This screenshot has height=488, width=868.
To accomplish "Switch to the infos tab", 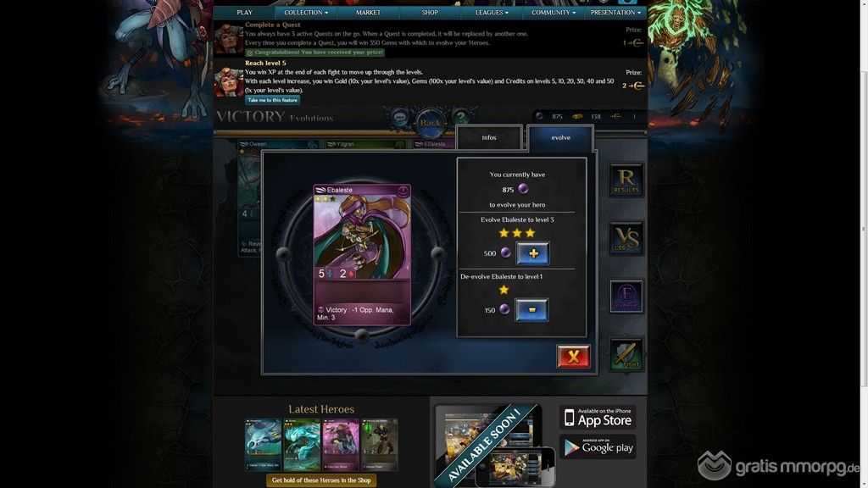I will click(x=489, y=137).
